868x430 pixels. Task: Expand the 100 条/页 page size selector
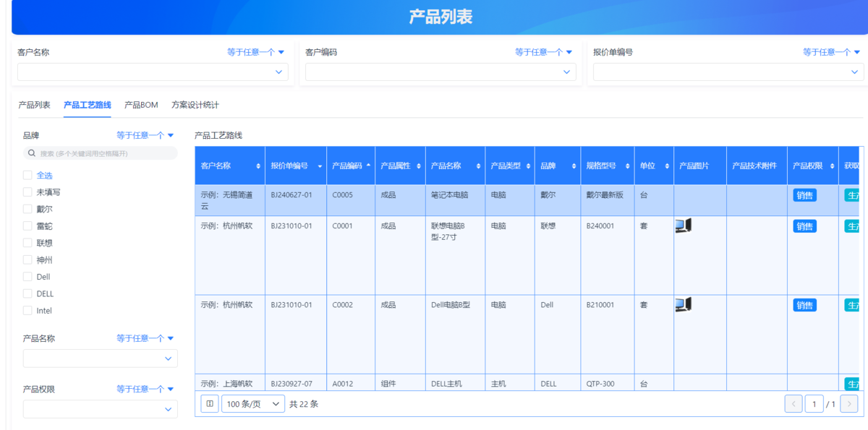tap(253, 404)
